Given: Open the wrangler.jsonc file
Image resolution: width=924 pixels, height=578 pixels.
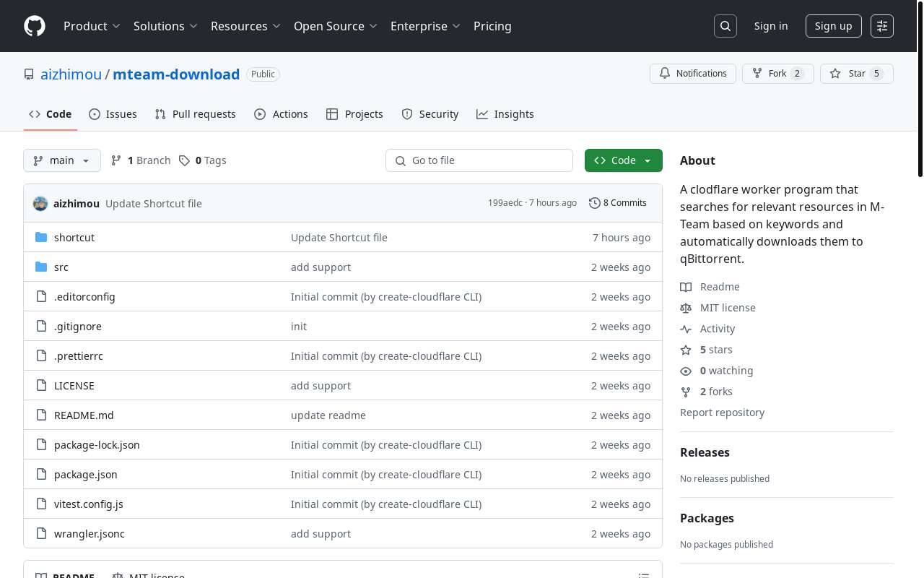Looking at the screenshot, I should coord(90,534).
